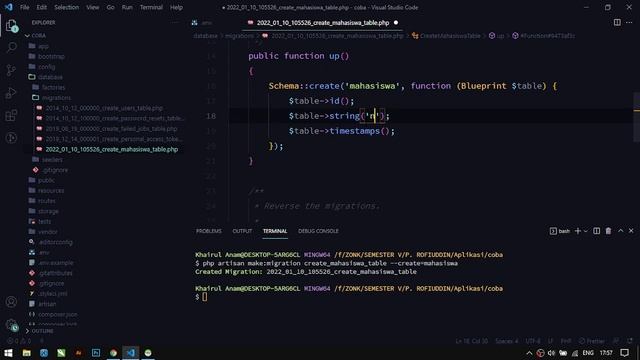Open the Search view icon
Viewport: 640px width, 360px height.
point(11,47)
